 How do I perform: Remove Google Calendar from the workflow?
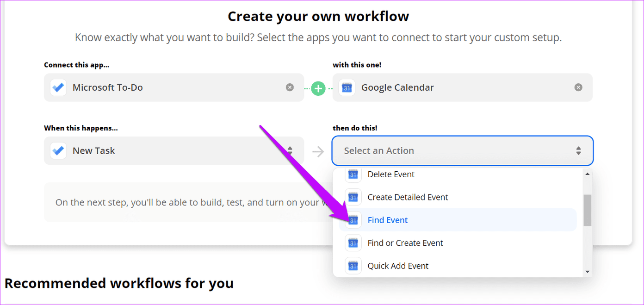coord(578,87)
